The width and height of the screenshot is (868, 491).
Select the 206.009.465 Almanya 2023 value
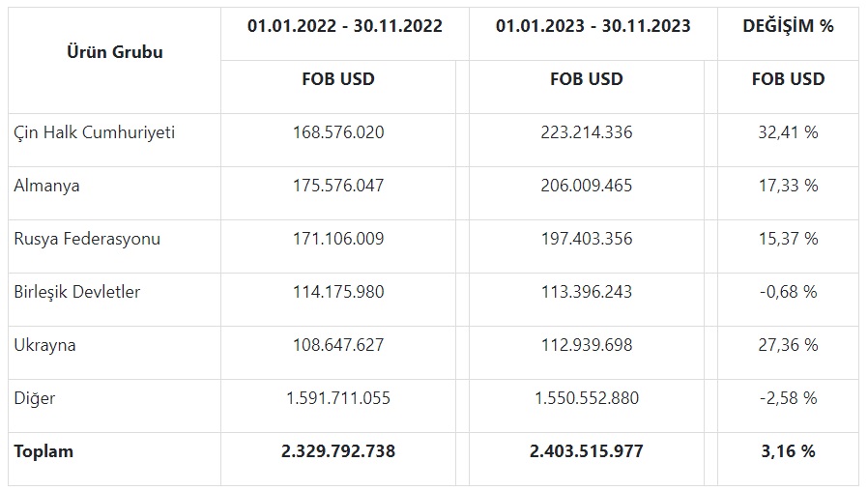click(x=586, y=186)
